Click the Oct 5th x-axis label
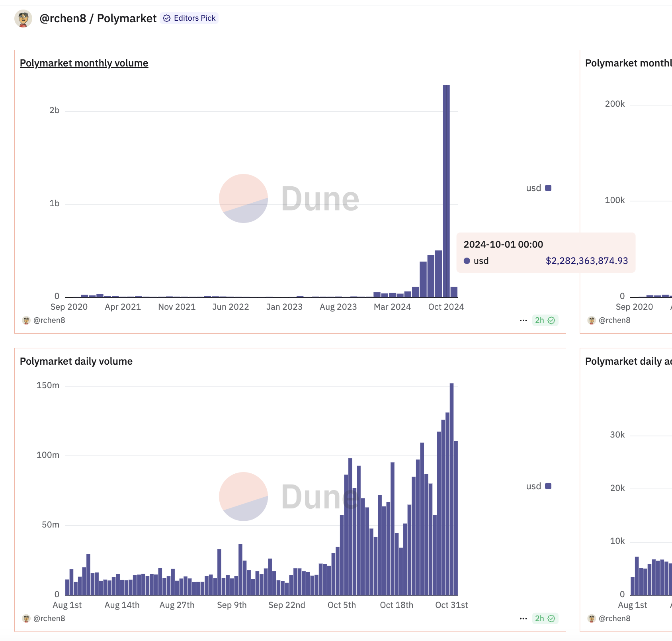Screen dimensions: 672x641 (x=342, y=605)
